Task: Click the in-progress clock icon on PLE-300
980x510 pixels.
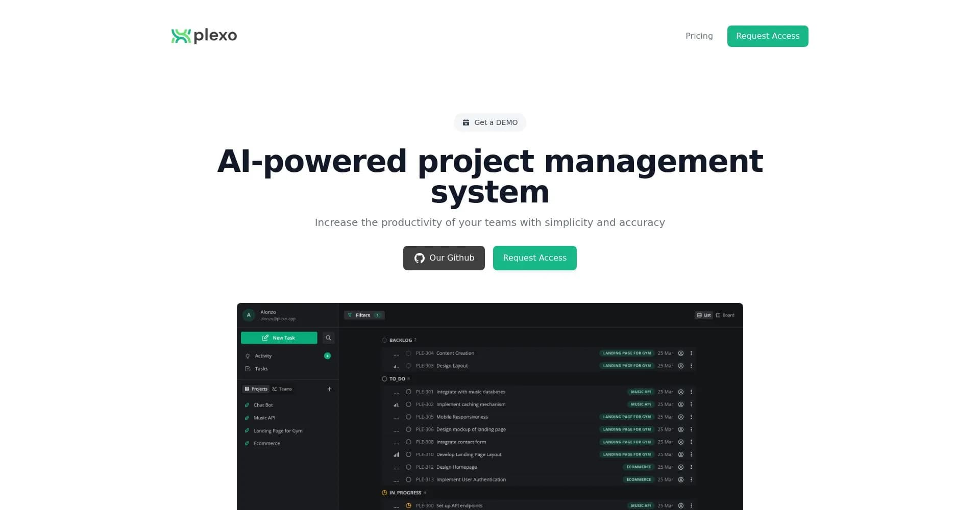Action: (408, 506)
